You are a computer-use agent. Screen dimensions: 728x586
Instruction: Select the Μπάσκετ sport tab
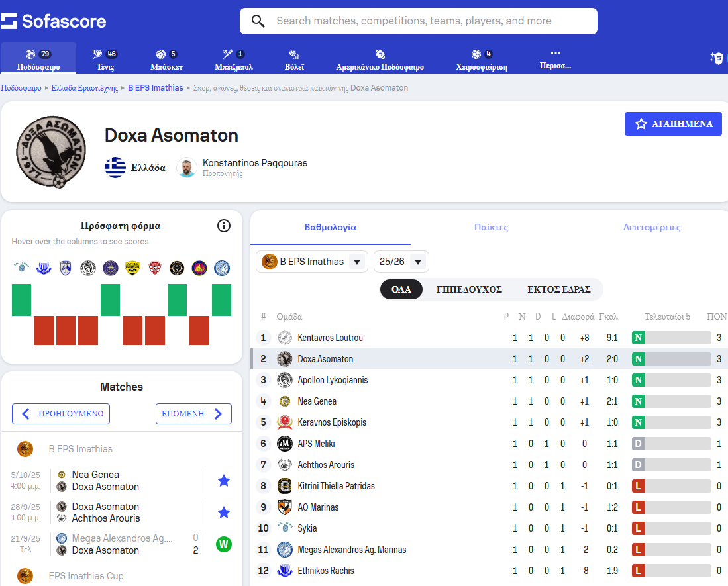[166, 60]
